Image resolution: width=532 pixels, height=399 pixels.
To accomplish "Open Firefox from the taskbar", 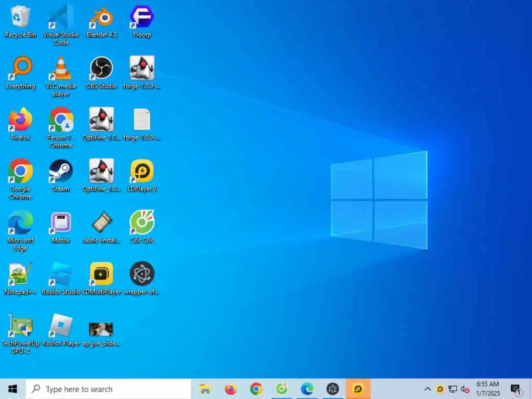I will pyautogui.click(x=231, y=389).
